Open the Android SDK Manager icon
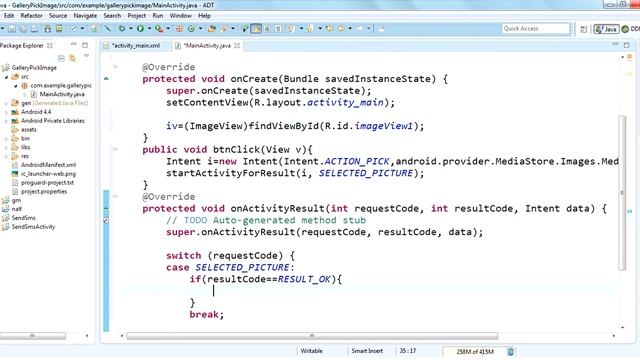This screenshot has width=640, height=360. tap(48, 29)
